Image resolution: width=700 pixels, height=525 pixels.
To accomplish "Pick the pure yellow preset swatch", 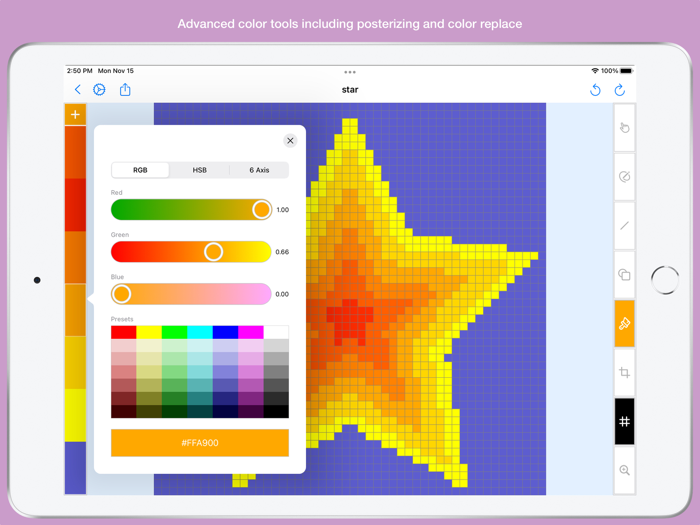I will click(x=149, y=333).
